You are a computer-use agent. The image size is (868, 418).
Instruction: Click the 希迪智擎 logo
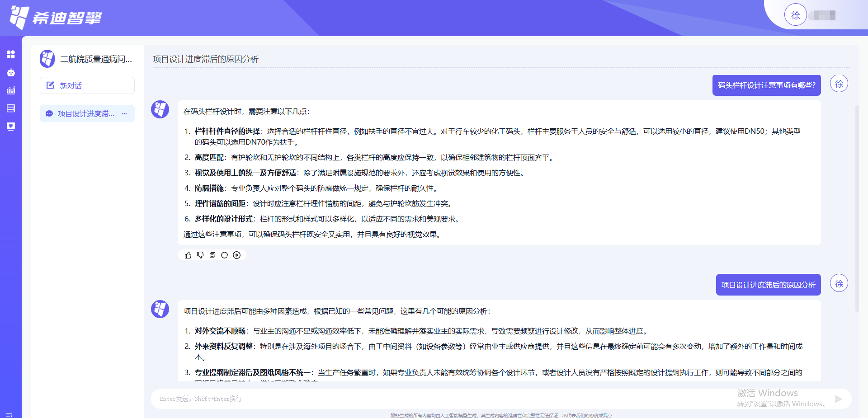click(x=54, y=17)
